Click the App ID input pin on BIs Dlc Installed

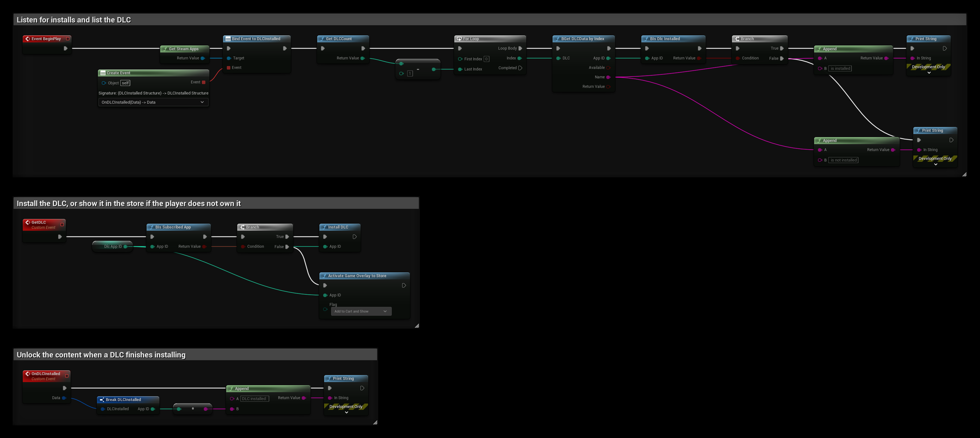[647, 58]
